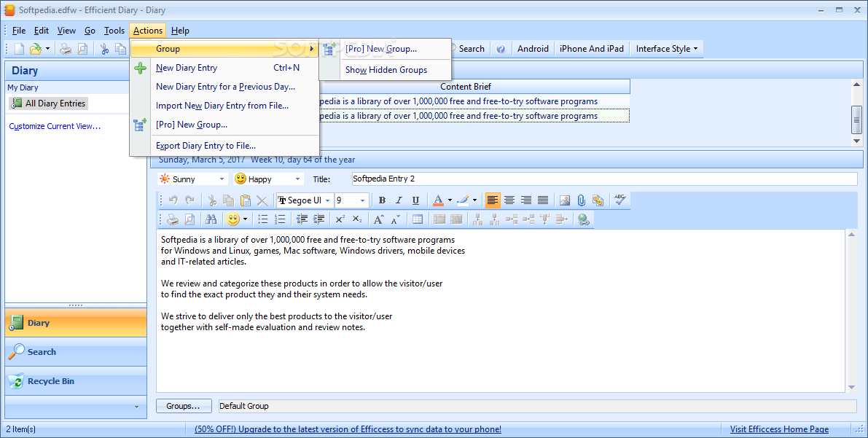Toggle superscript formatting
Viewport: 868px width, 438px height.
(340, 219)
